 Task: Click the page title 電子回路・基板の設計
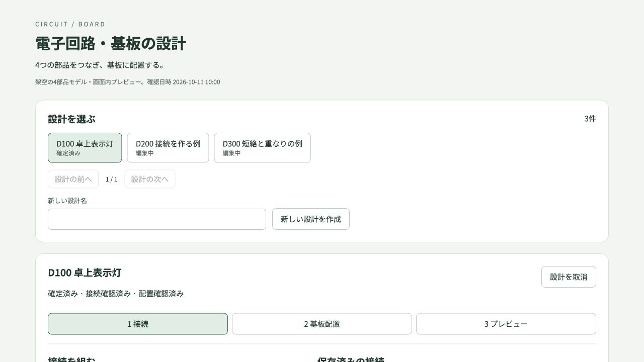(111, 43)
